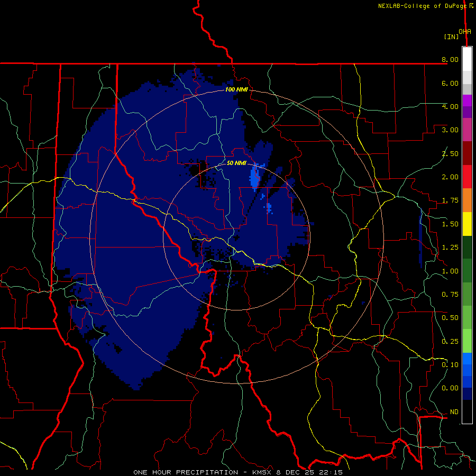Click the ONE HOUR PRECIPITATION title text

[x=186, y=472]
